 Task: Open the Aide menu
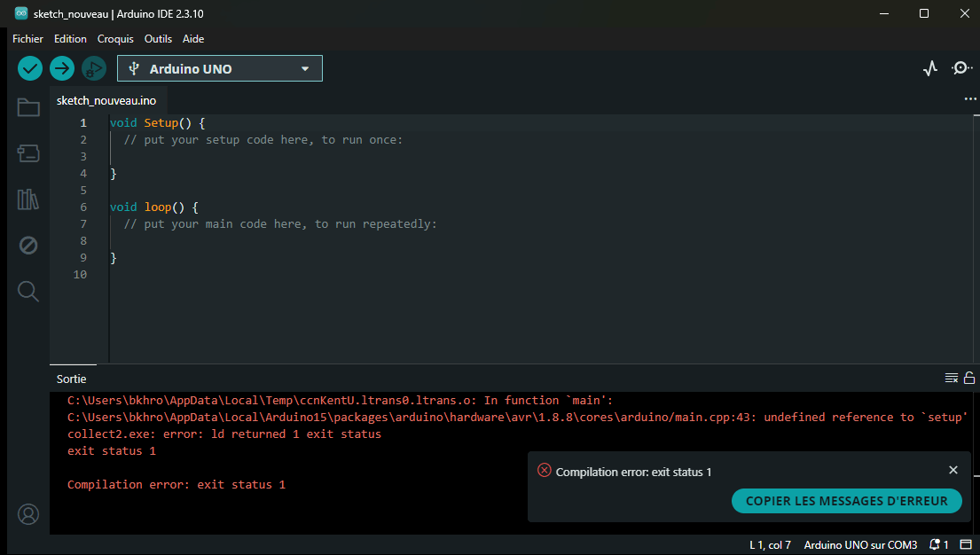click(193, 39)
